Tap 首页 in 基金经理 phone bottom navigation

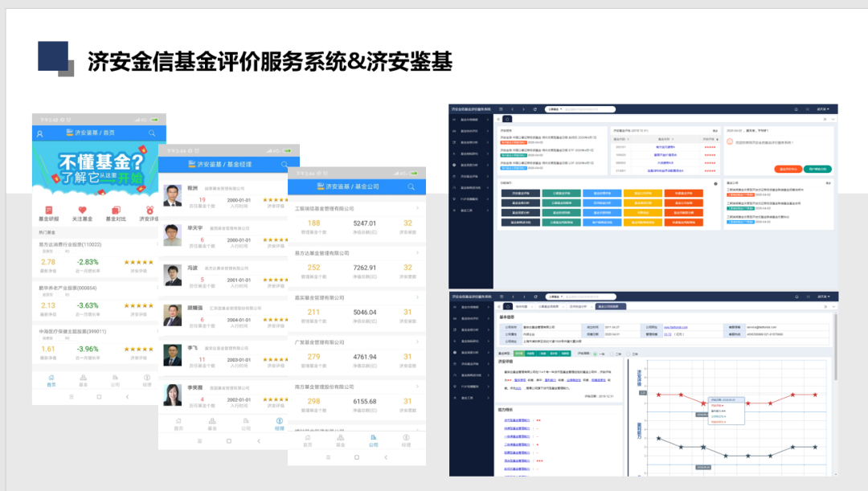pos(178,424)
